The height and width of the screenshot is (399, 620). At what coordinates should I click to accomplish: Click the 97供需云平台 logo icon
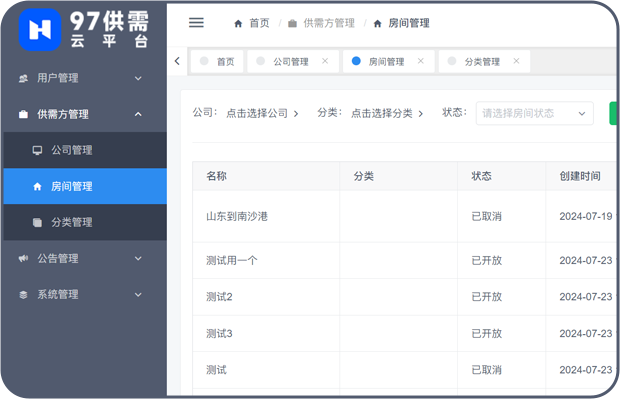click(40, 30)
